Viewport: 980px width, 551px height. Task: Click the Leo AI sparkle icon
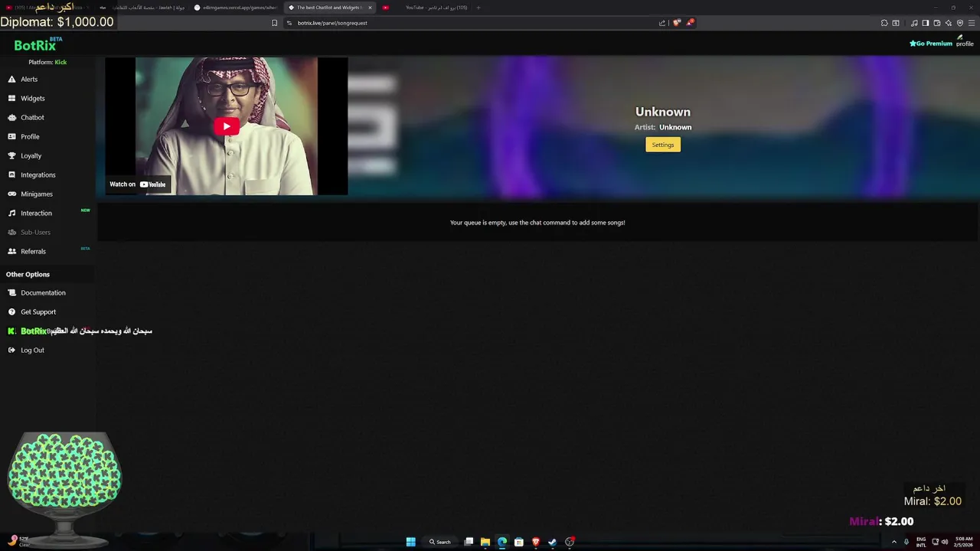pyautogui.click(x=948, y=23)
